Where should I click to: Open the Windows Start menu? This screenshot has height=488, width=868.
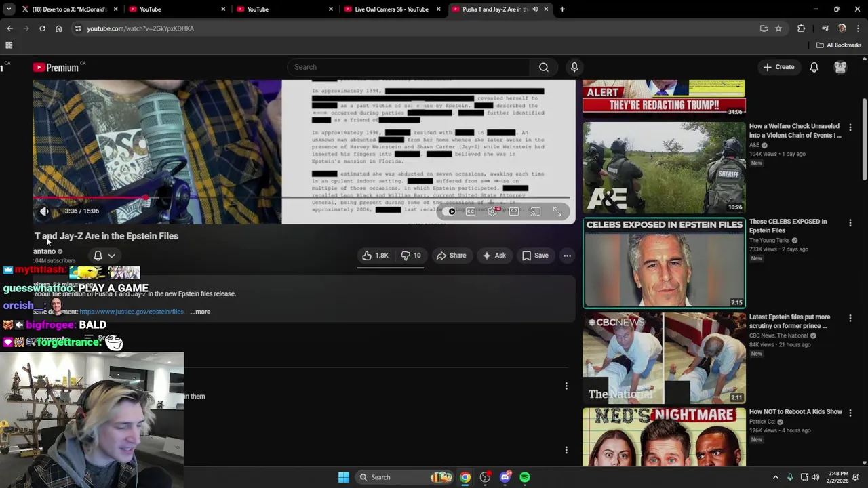(344, 477)
